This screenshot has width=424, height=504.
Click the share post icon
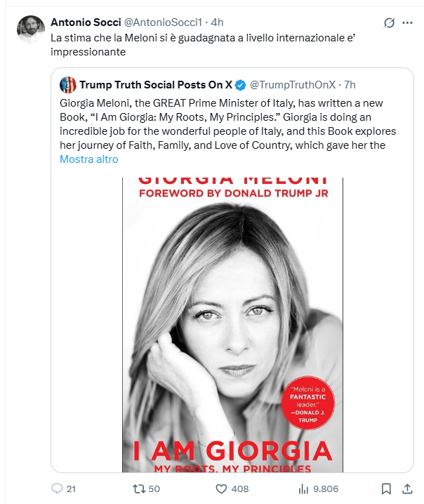point(406,489)
